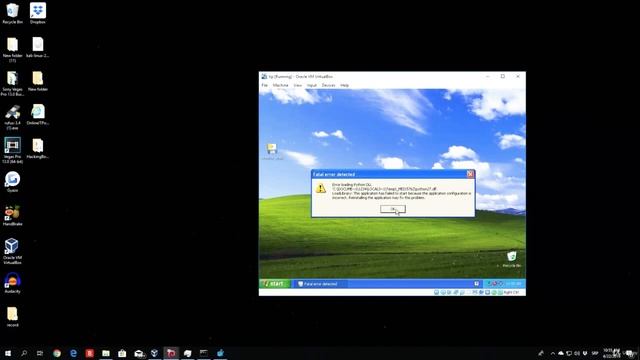Select the kali-linux file on the desktop
Viewport: 640px width, 360px height.
(x=38, y=47)
